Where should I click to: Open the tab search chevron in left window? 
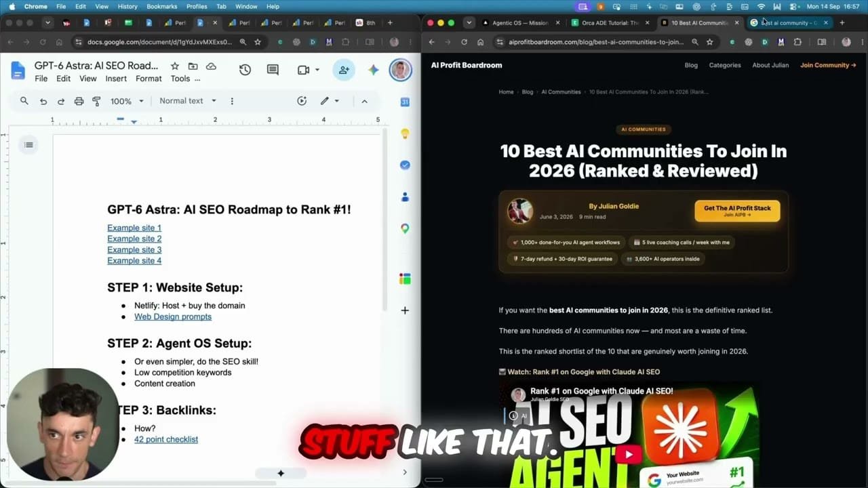(x=47, y=22)
